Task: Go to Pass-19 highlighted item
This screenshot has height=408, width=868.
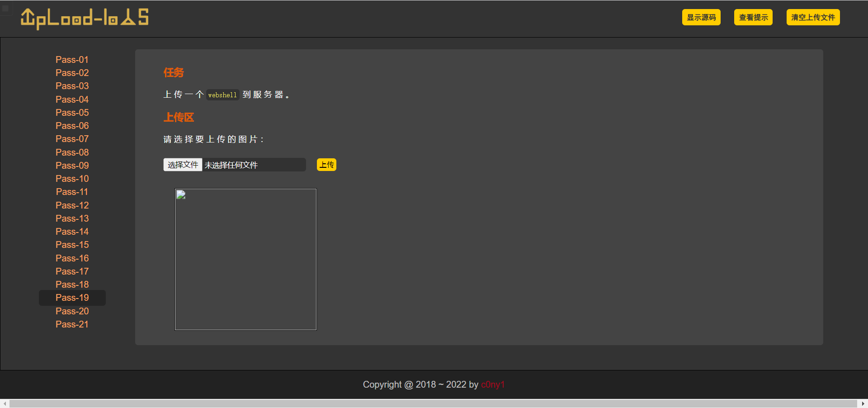Action: click(72, 298)
